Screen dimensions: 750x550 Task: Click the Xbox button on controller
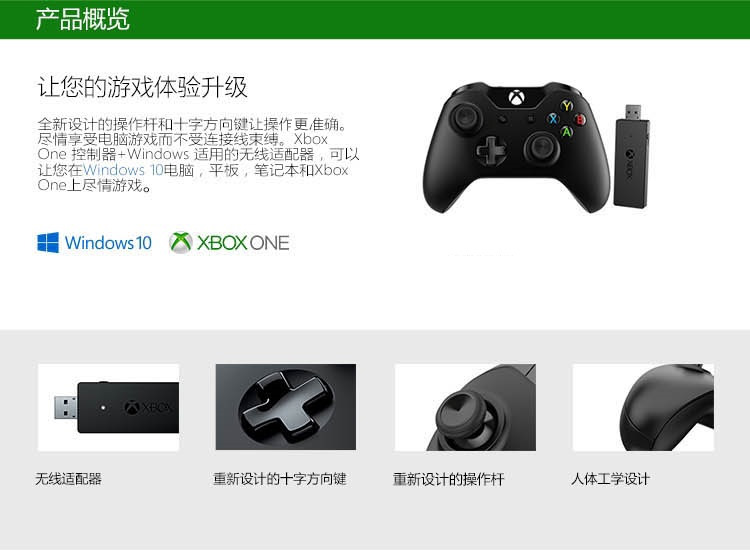point(516,98)
